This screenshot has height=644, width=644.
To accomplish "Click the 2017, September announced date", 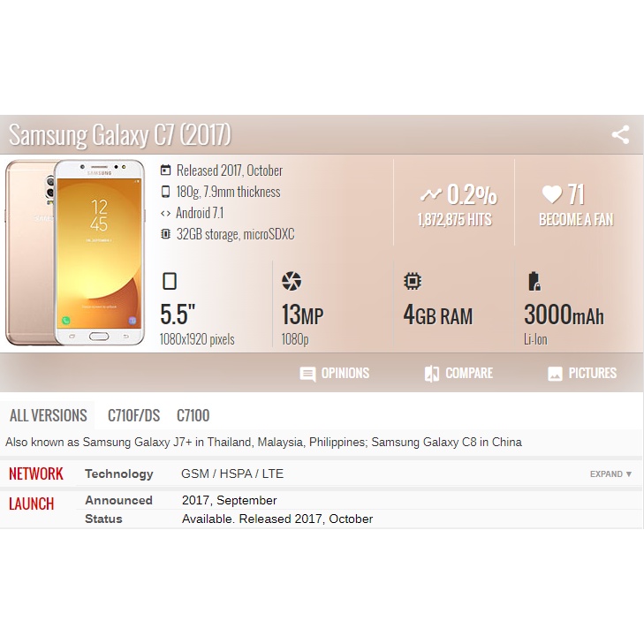I will point(229,500).
